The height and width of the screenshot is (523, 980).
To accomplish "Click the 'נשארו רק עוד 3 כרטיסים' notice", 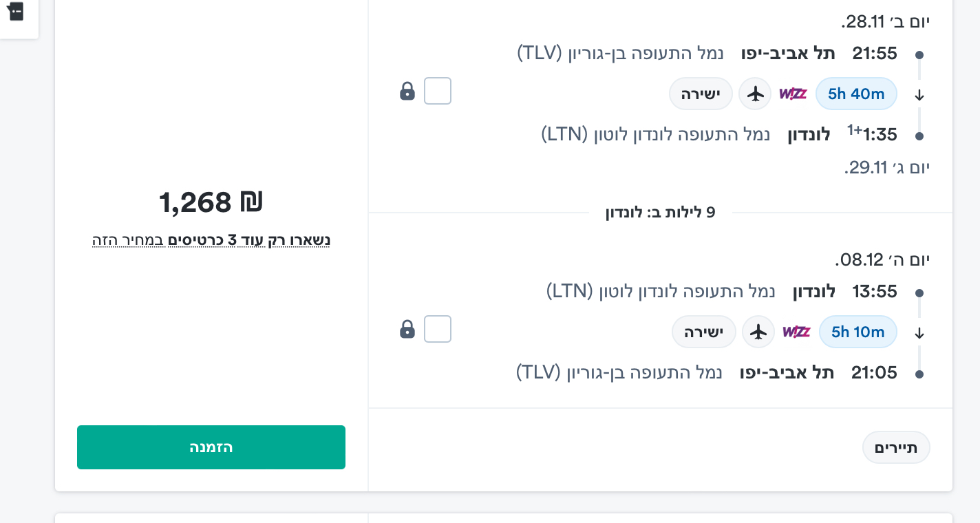I will tap(211, 240).
